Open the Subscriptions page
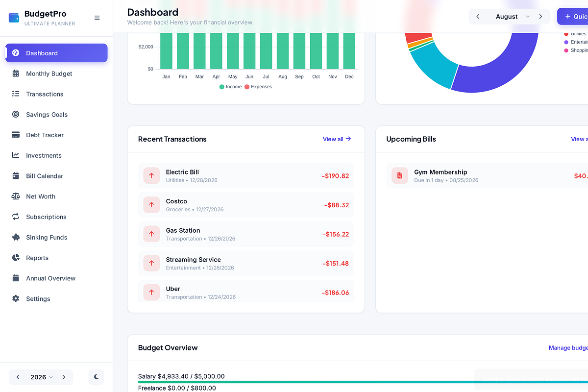Screen dimensions: 588x392 coord(56,217)
